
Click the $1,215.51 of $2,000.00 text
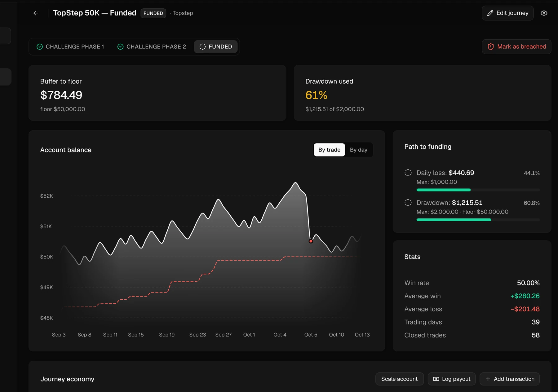click(334, 109)
